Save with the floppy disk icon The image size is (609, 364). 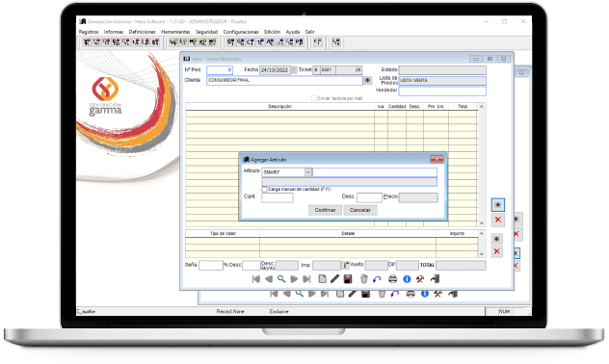348,279
